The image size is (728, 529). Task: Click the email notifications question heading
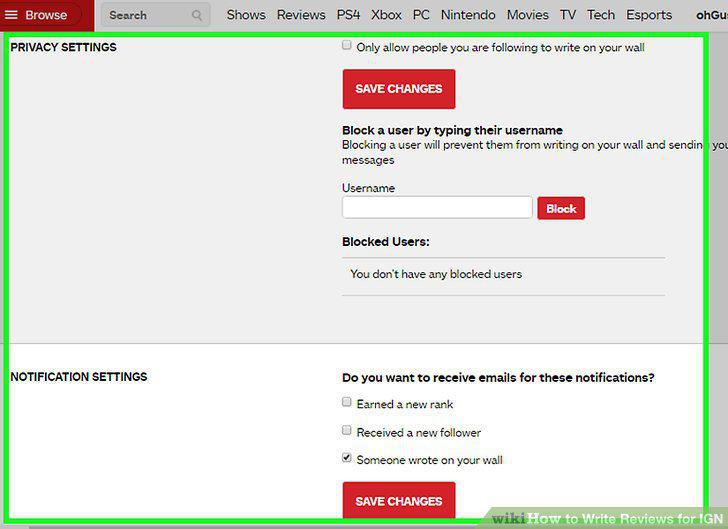(498, 378)
